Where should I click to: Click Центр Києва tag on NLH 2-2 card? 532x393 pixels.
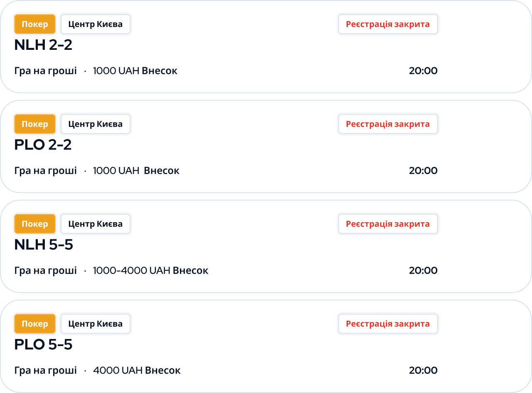coord(96,24)
